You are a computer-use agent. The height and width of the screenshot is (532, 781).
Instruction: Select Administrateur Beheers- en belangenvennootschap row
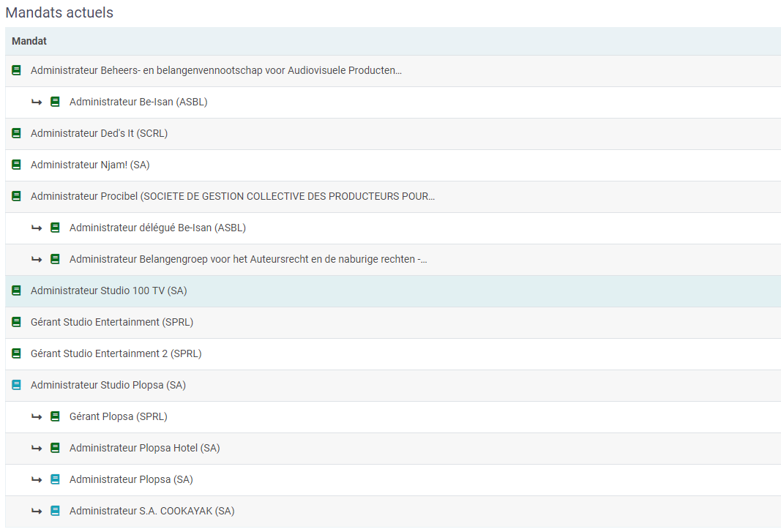tap(216, 71)
